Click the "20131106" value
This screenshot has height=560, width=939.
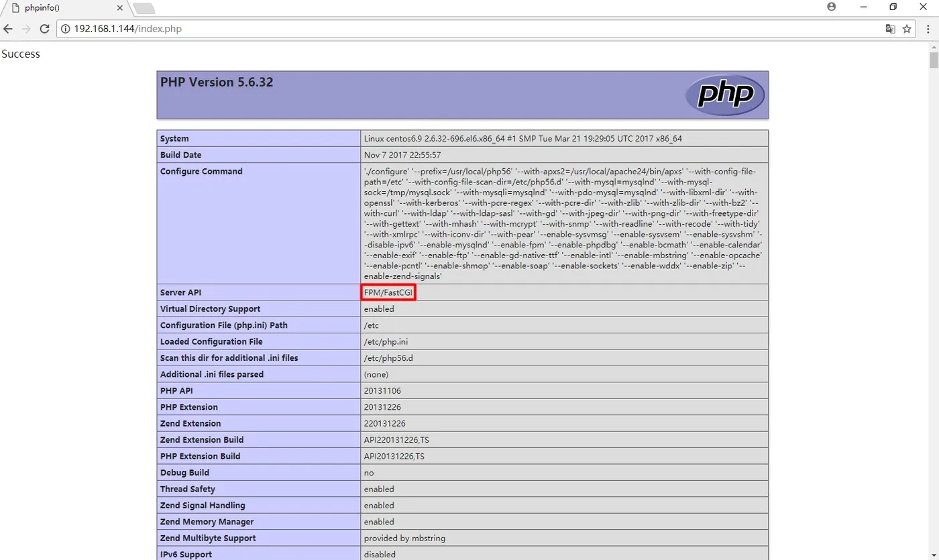click(382, 390)
